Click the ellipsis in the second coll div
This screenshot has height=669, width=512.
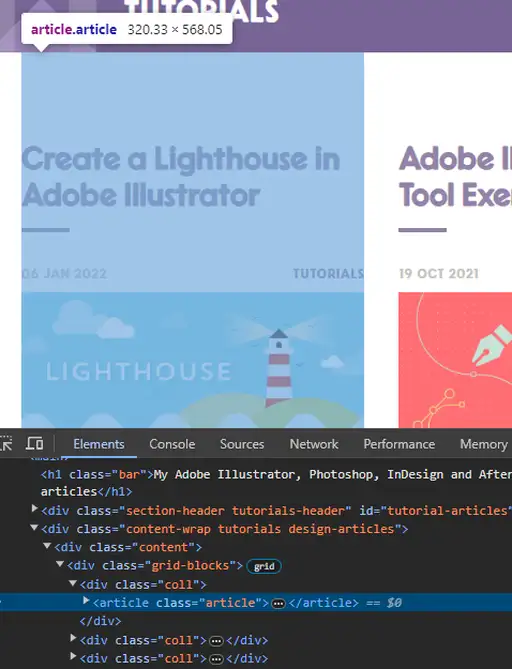[216, 641]
